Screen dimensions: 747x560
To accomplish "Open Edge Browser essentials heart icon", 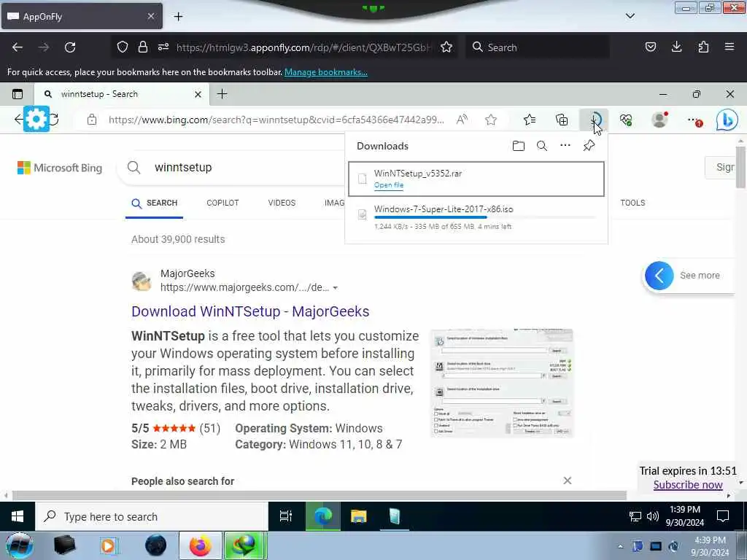I will click(x=626, y=120).
